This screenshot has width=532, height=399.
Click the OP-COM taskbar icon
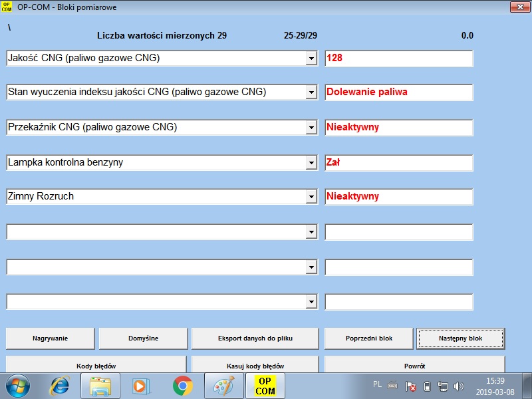[265, 386]
